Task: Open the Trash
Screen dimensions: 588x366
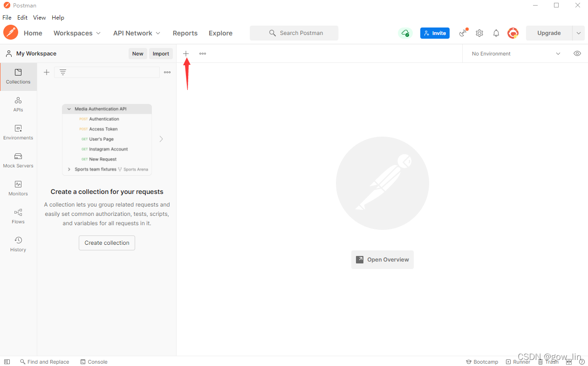Action: pyautogui.click(x=548, y=362)
